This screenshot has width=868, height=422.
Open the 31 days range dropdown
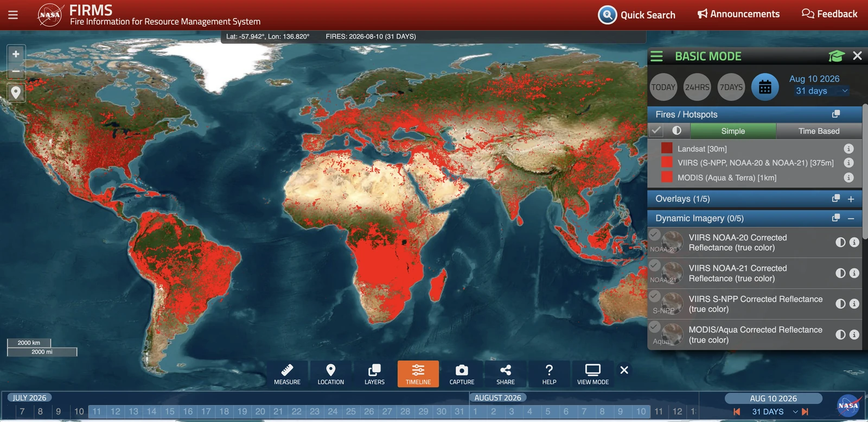821,91
